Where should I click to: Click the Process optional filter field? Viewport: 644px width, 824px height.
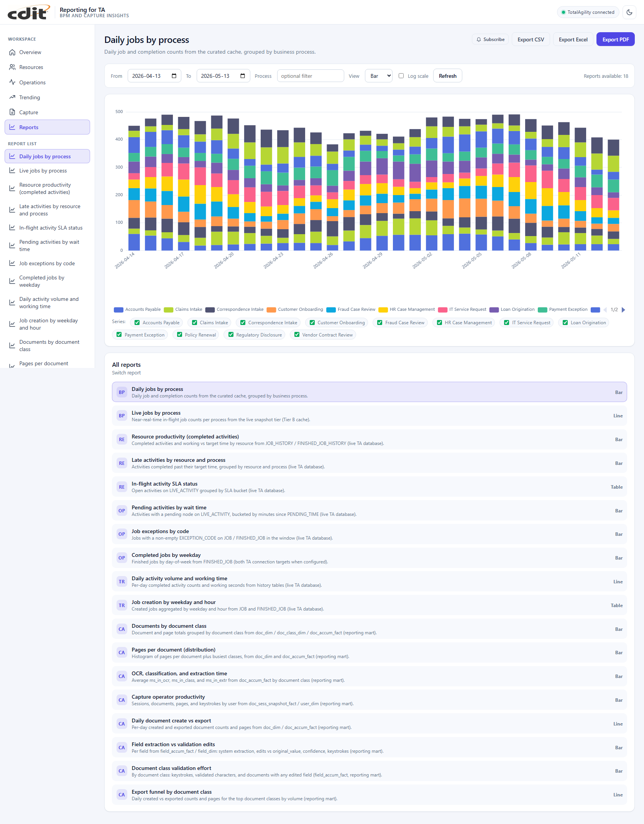(x=310, y=76)
